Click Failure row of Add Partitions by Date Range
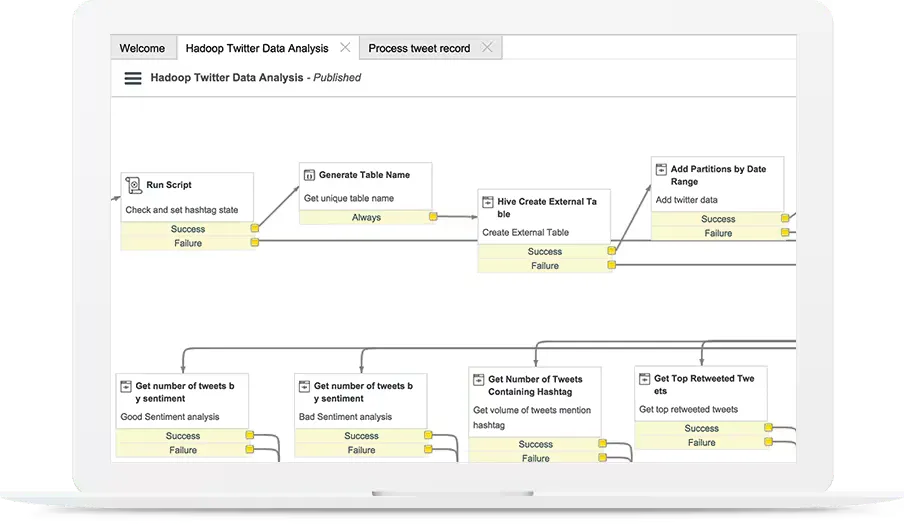 click(717, 233)
